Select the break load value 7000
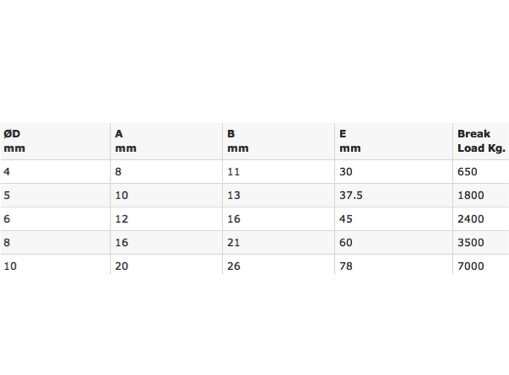Image resolution: width=509 pixels, height=375 pixels. 471,266
